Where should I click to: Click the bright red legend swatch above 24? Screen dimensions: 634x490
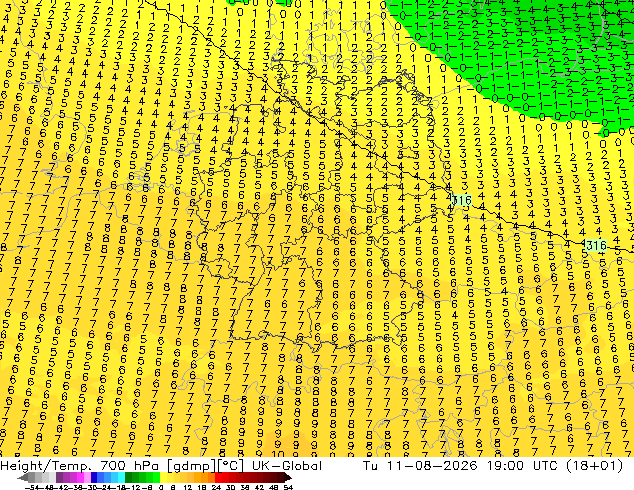(x=218, y=478)
